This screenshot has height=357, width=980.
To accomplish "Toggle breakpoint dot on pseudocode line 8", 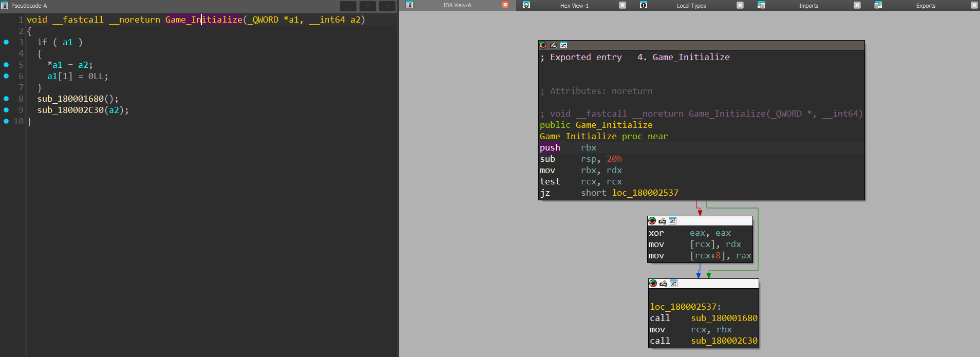I will point(6,99).
